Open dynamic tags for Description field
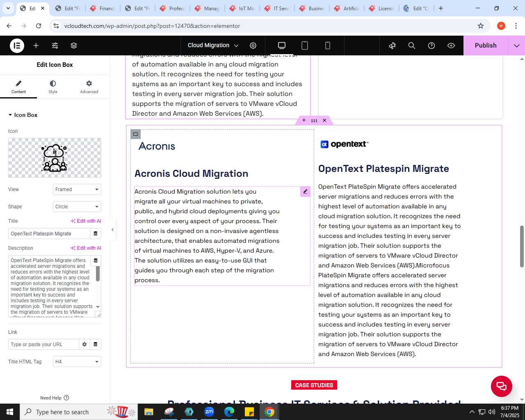Image resolution: width=525 pixels, height=420 pixels. 96,260
